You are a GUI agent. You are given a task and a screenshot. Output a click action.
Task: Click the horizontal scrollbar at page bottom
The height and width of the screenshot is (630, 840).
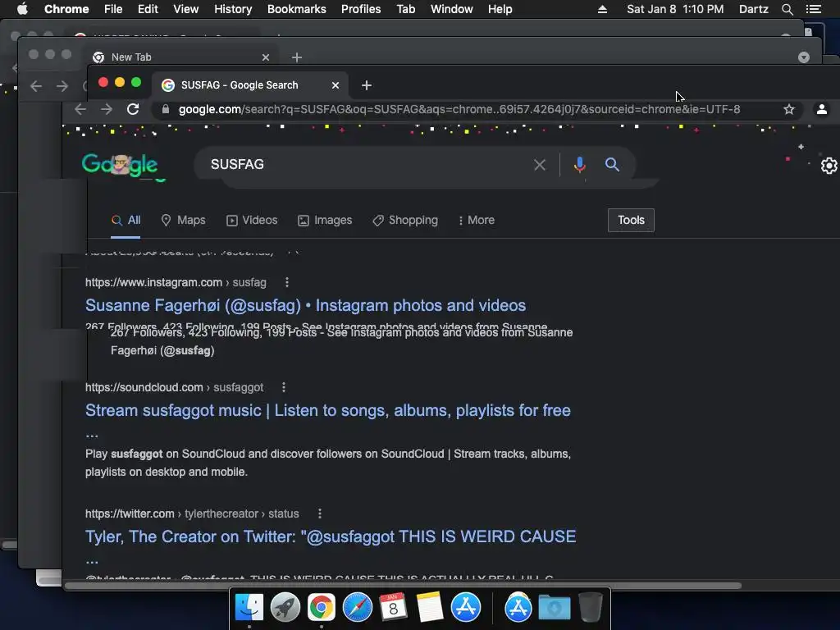pos(403,586)
